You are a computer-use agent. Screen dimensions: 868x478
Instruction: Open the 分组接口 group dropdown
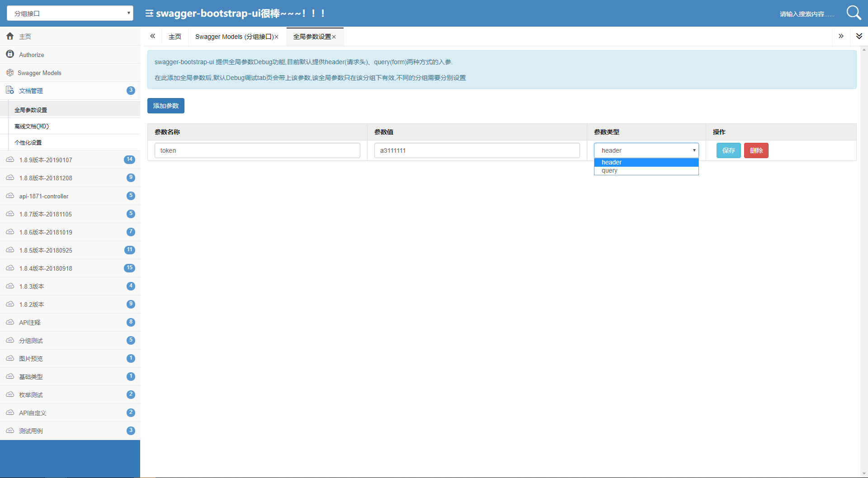pos(70,13)
